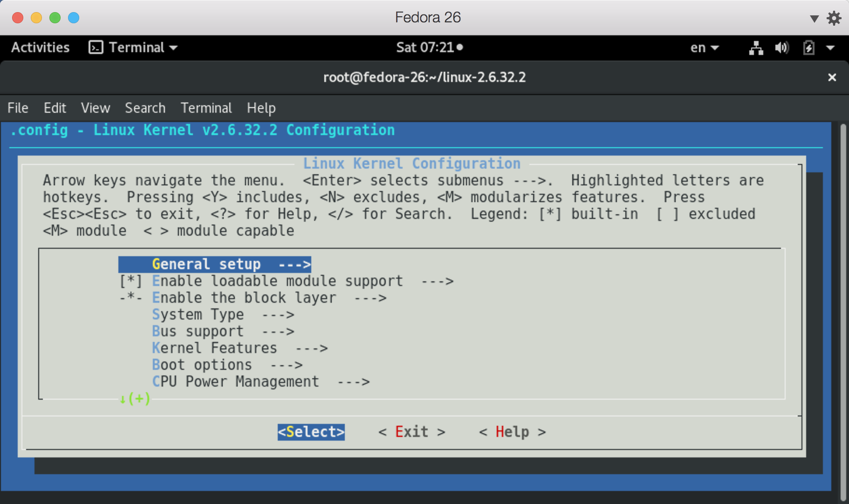The width and height of the screenshot is (849, 504).
Task: Click the Terminal app icon in top bar
Action: (96, 48)
